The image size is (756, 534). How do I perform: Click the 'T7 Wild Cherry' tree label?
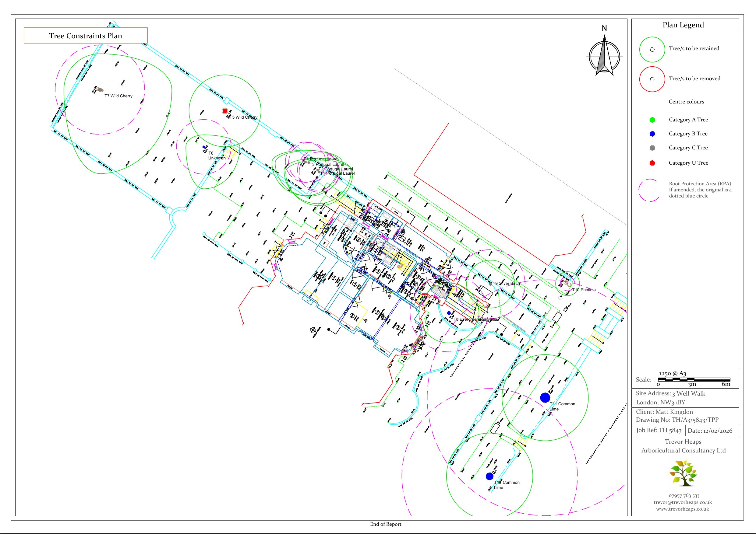point(118,96)
